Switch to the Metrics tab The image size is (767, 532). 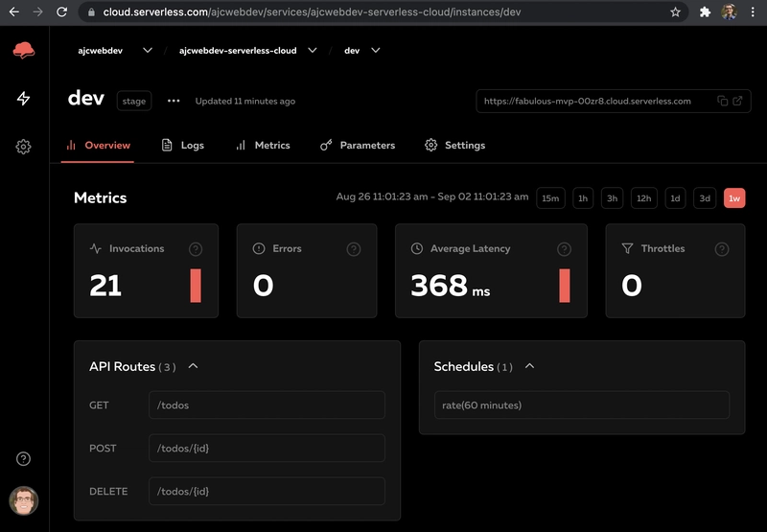[x=263, y=146]
